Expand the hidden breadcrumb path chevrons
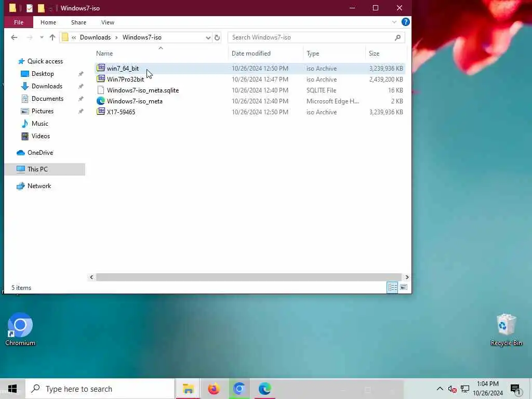532x399 pixels. [74, 37]
